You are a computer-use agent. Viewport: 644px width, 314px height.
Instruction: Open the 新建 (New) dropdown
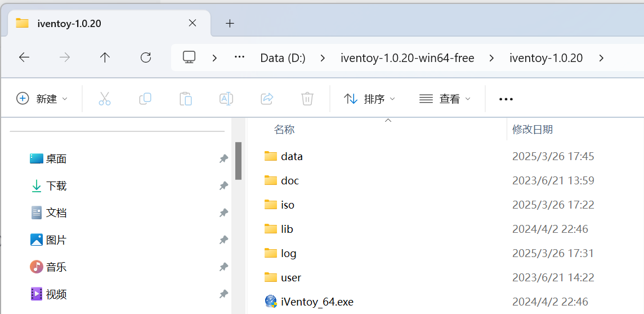[42, 99]
